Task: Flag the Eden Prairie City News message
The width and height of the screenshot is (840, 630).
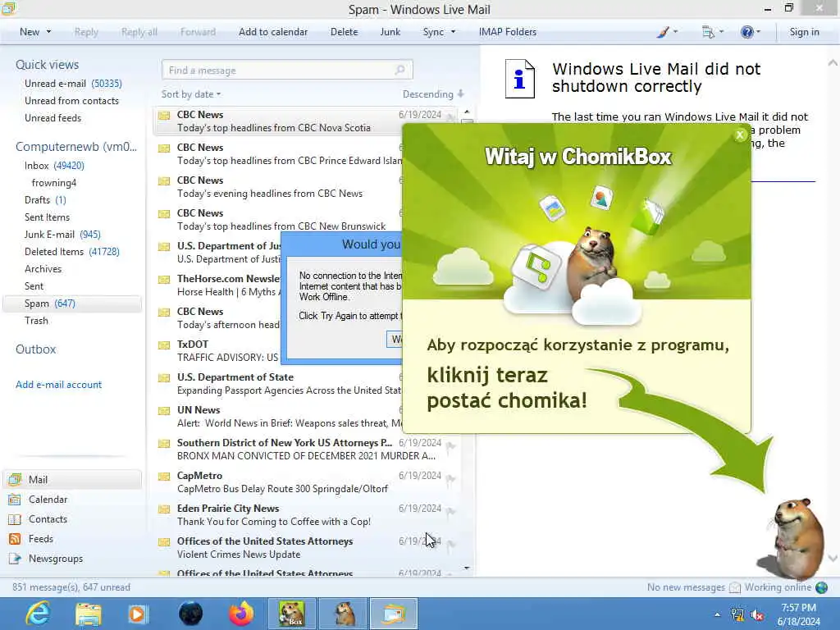Action: coord(450,512)
